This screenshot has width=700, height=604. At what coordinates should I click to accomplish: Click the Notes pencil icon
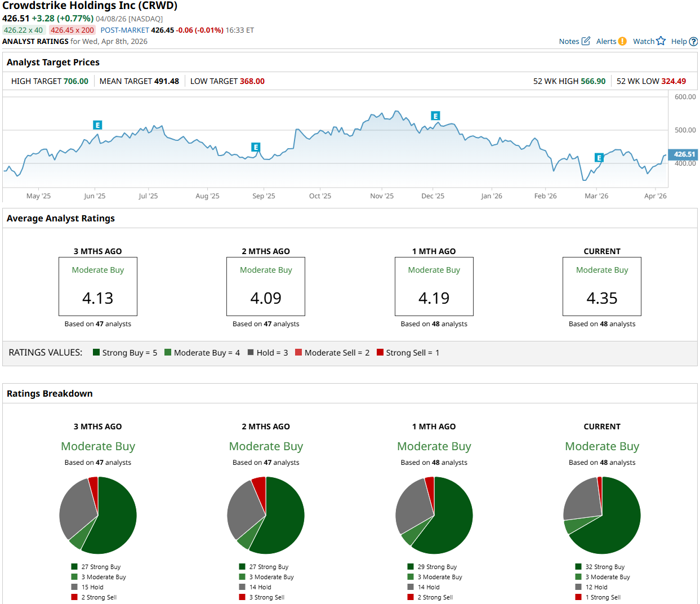[586, 41]
